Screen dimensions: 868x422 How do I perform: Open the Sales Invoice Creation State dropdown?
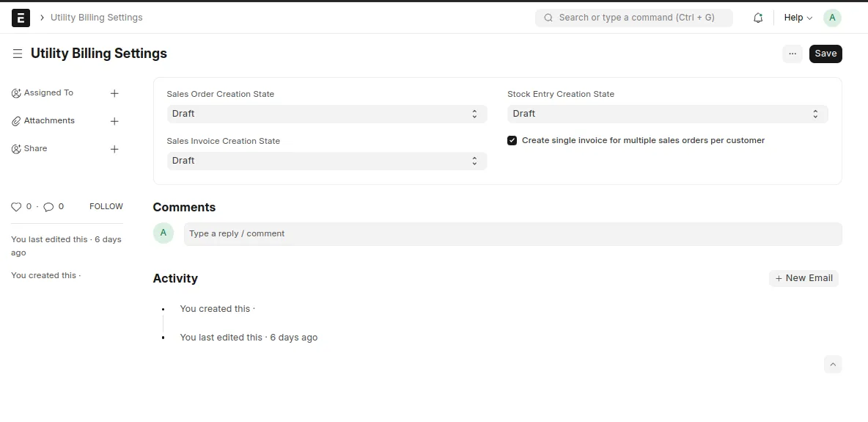(327, 161)
